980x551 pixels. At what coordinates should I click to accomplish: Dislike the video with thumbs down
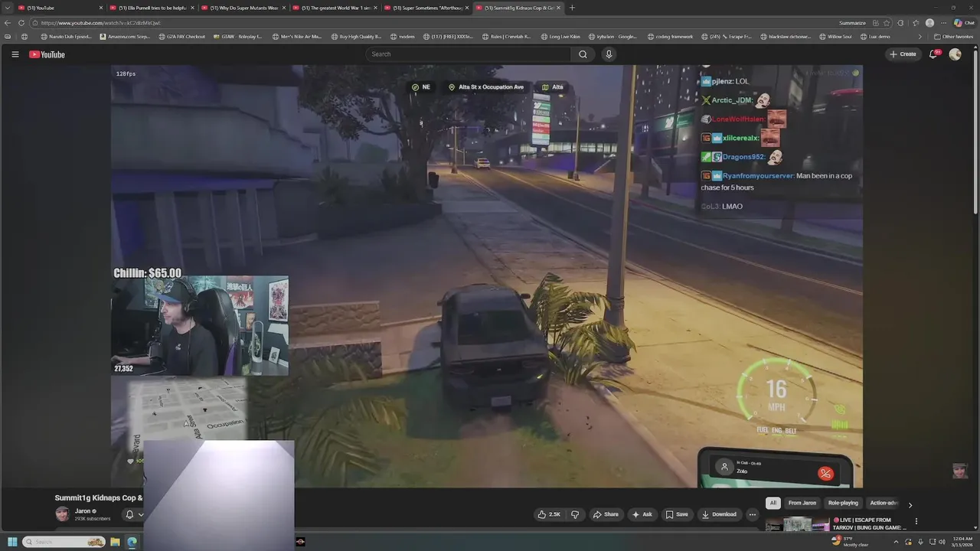575,514
